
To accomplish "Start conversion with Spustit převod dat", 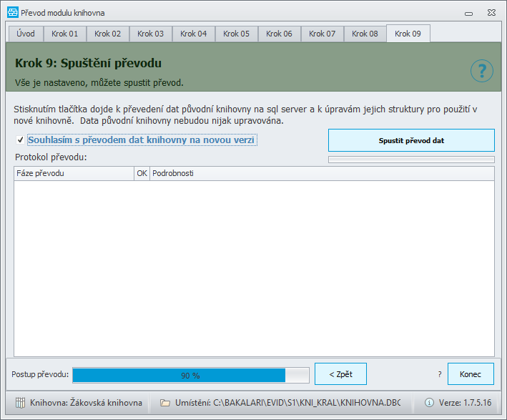I will (x=411, y=140).
